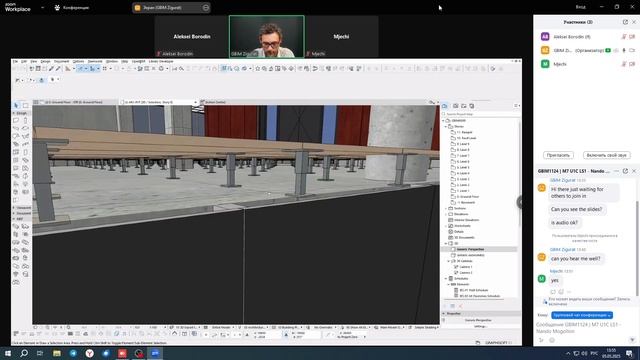Open Publisher Sets in Navigator
640x360 pixels.
tap(472, 106)
